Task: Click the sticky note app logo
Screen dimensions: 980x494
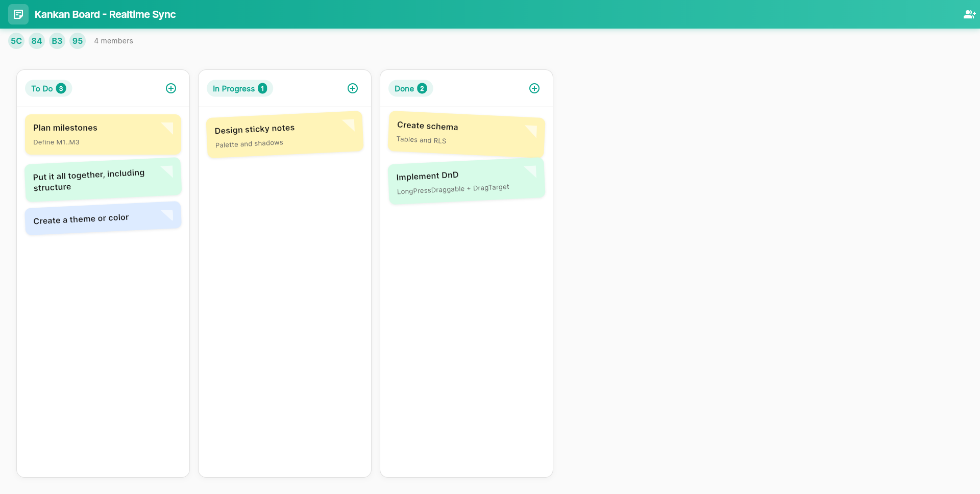Action: [18, 14]
